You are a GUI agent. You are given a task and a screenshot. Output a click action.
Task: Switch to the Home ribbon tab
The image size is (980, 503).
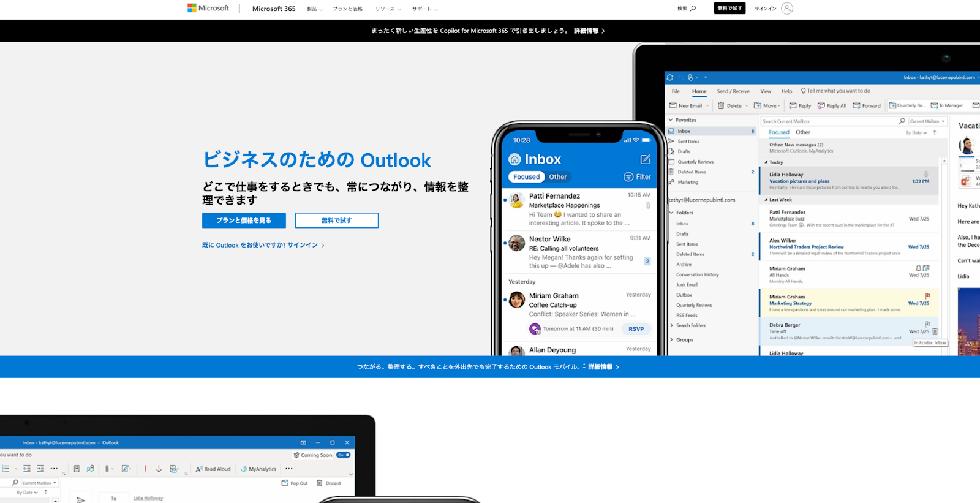point(699,91)
